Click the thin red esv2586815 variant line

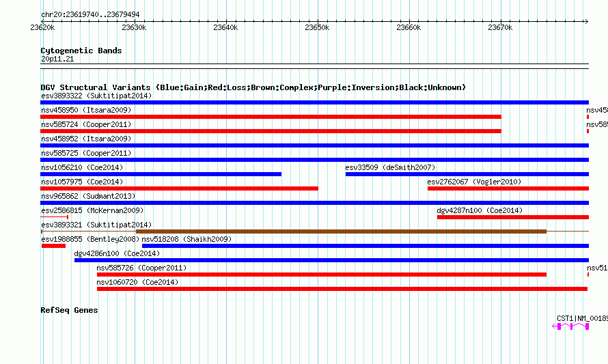(54, 217)
